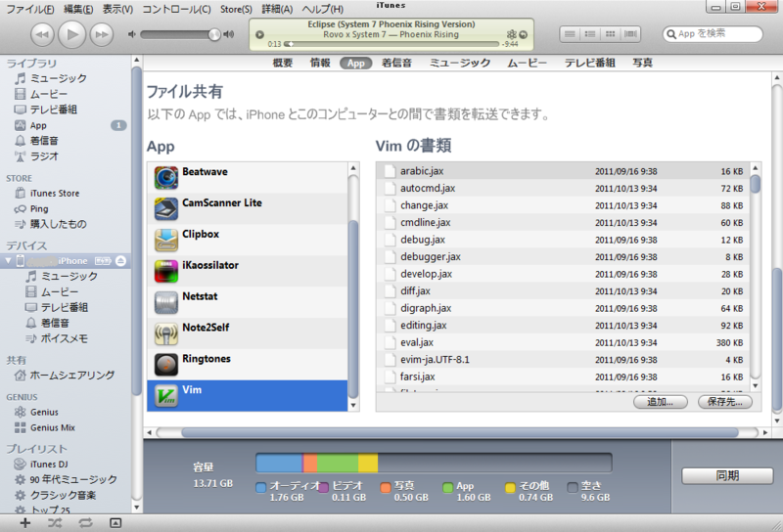Switch to the ミュージック device tab
This screenshot has height=532, width=783.
pyautogui.click(x=460, y=63)
